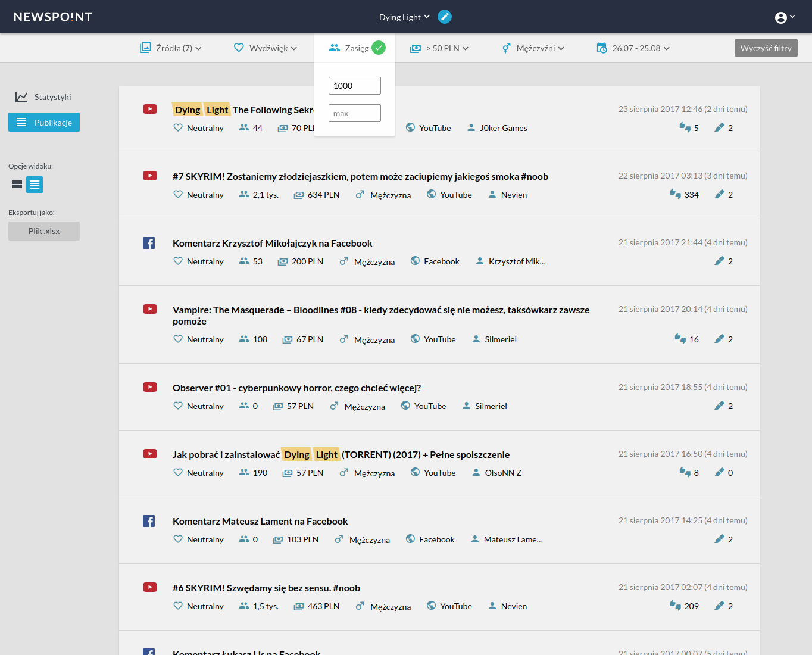Open the >50 PLN price filter
This screenshot has height=655, width=812.
(439, 48)
